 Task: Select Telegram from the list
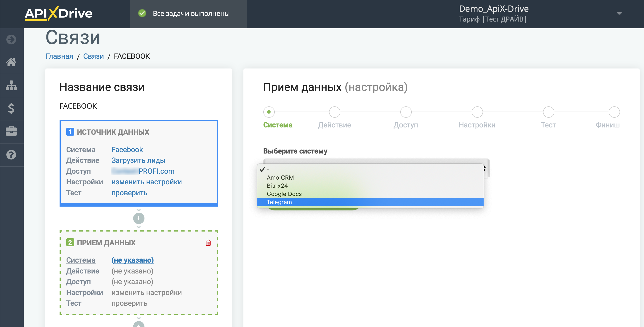[370, 202]
